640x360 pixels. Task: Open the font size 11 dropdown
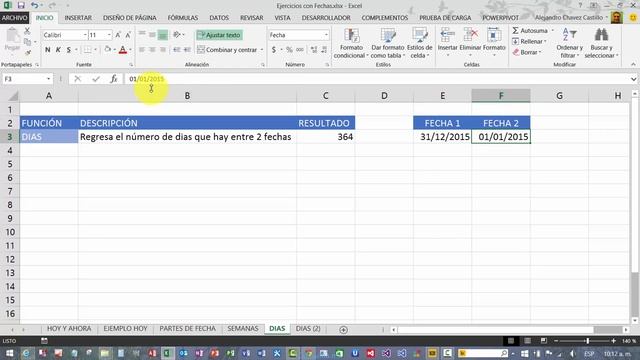[109, 35]
